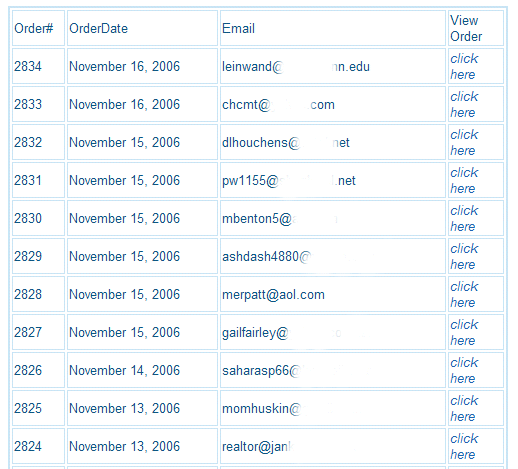Select the OrderDate column header
Viewport: 518px width, 469px height.
[142, 28]
